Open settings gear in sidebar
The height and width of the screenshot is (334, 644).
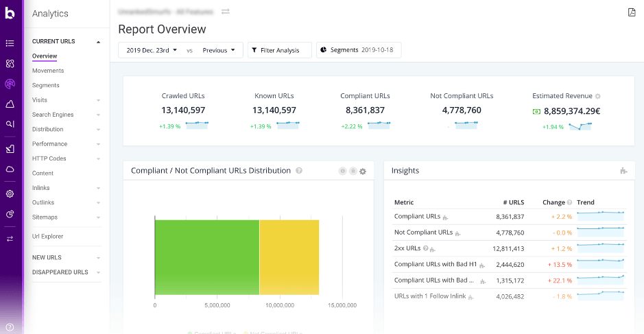click(x=10, y=193)
